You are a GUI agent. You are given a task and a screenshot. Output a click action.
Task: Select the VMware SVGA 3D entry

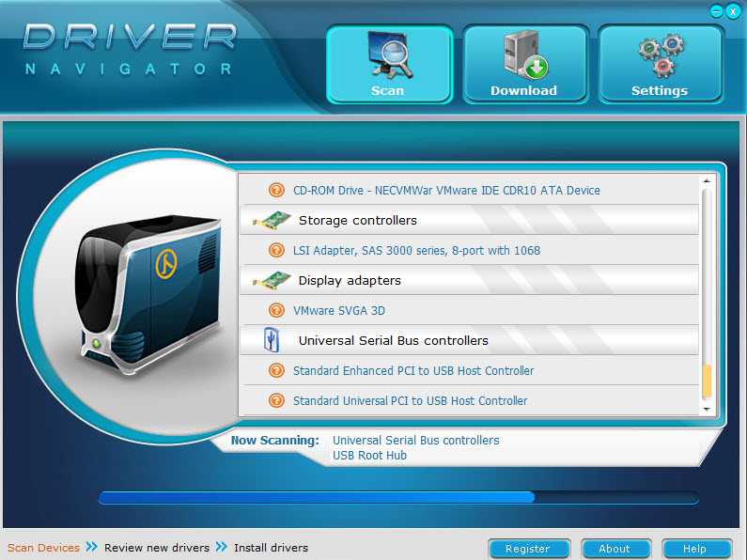[469, 310]
